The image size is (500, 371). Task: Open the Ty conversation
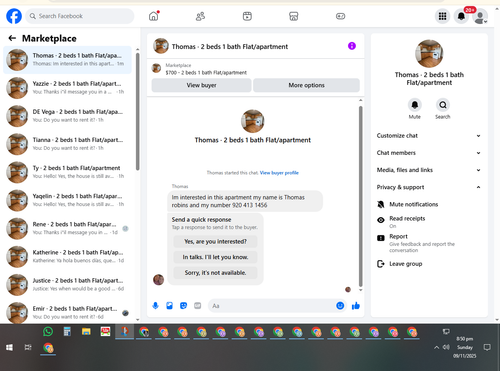pos(67,172)
